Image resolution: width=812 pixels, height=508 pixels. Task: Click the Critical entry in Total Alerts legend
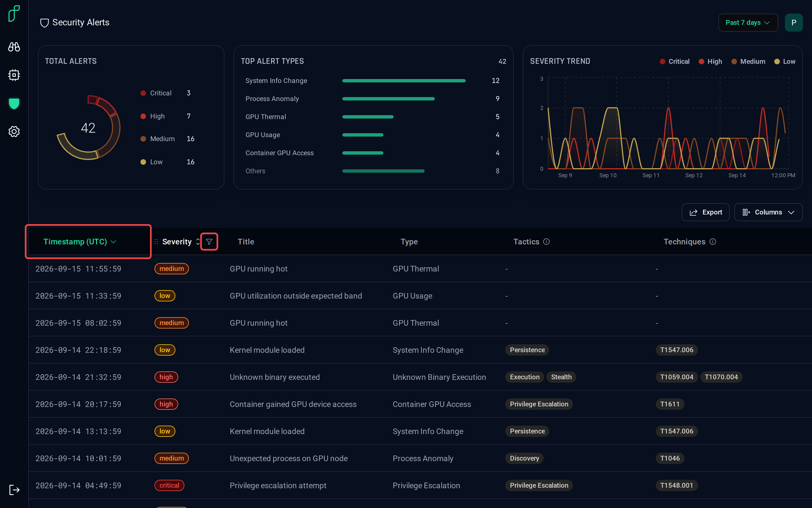[x=166, y=93]
